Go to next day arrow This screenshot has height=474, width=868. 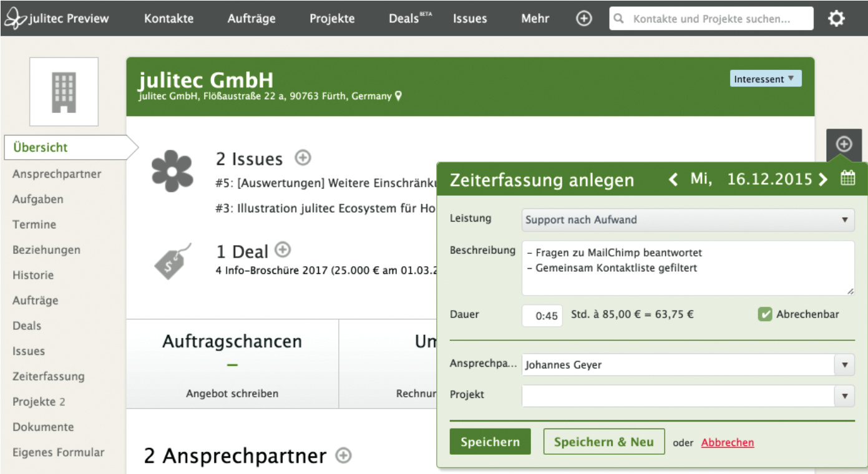tap(823, 180)
